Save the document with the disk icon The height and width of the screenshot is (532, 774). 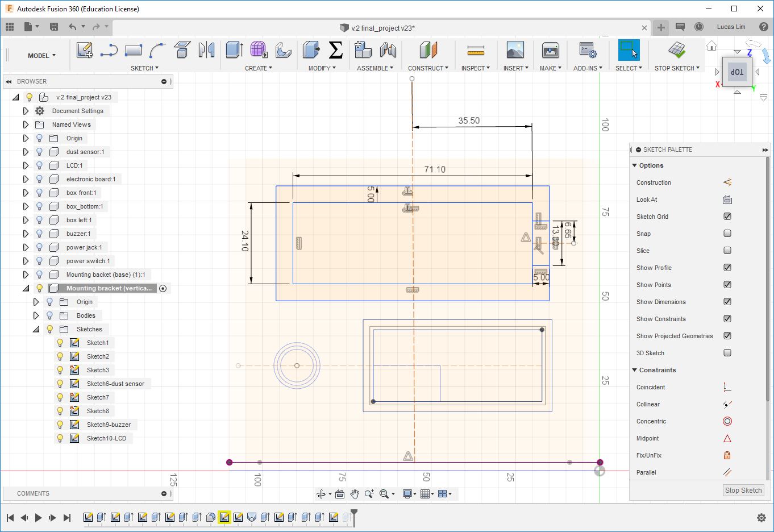[54, 27]
